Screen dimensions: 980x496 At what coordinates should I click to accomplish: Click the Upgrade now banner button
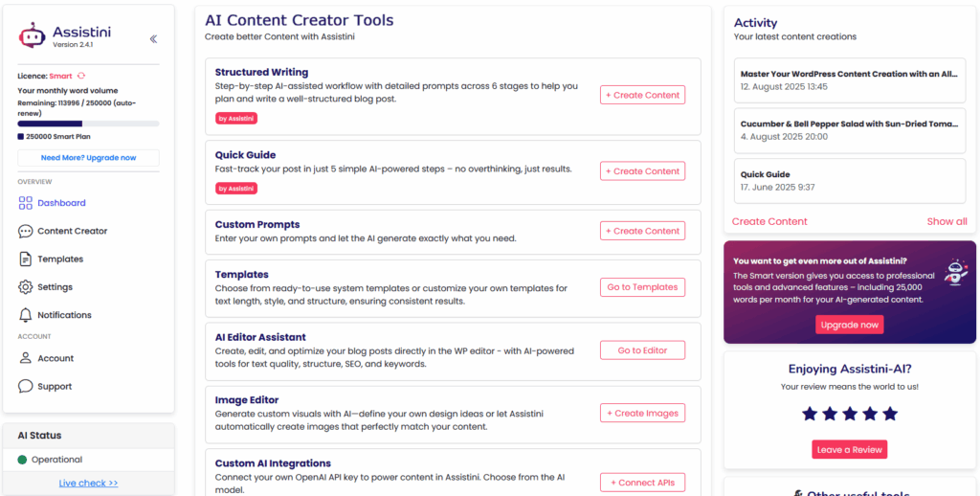(850, 325)
